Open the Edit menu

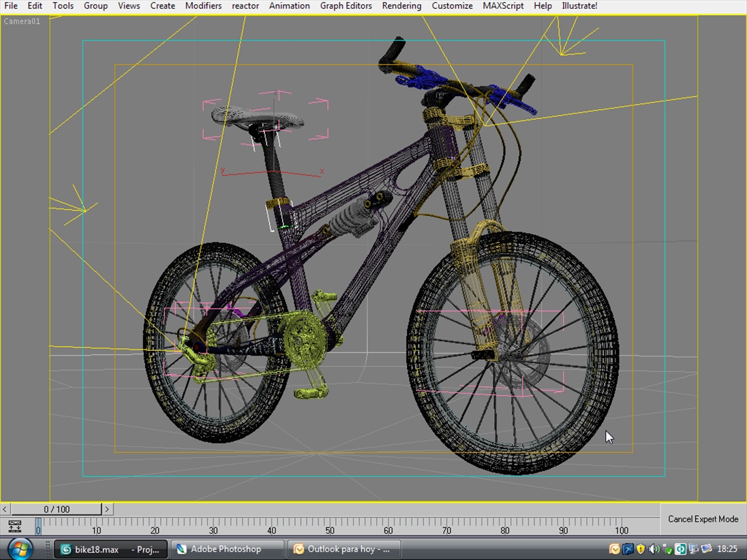35,5
